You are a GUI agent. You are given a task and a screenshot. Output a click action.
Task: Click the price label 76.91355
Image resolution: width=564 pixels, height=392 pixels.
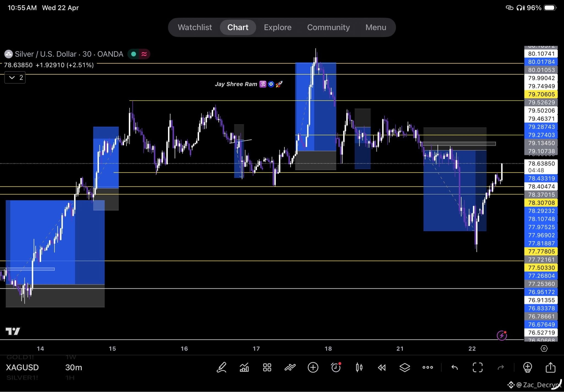click(x=541, y=300)
